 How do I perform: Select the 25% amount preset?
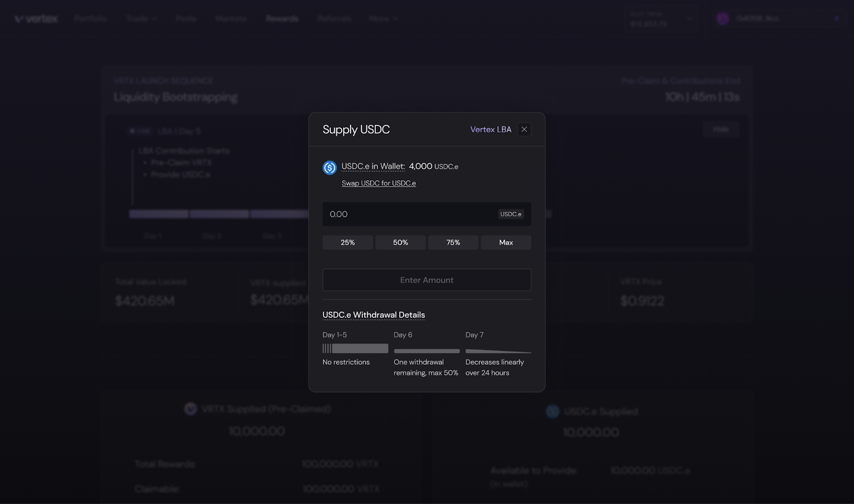(347, 243)
